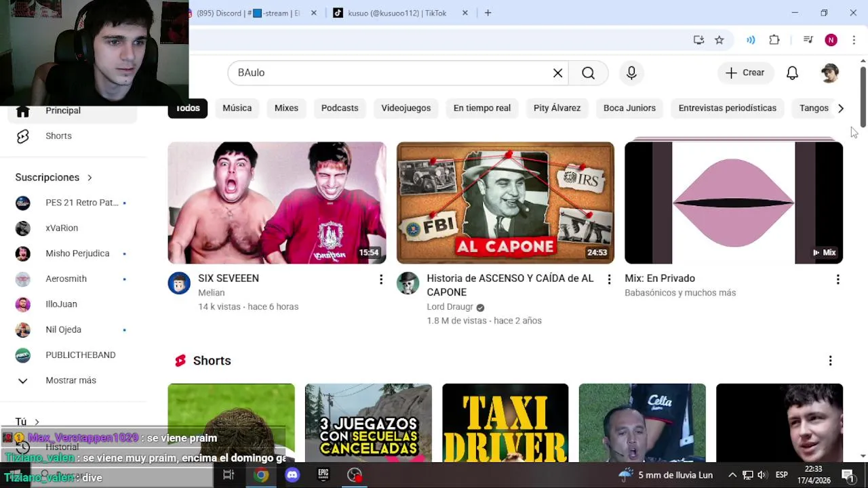
Task: Open Windows notification center
Action: point(847,475)
